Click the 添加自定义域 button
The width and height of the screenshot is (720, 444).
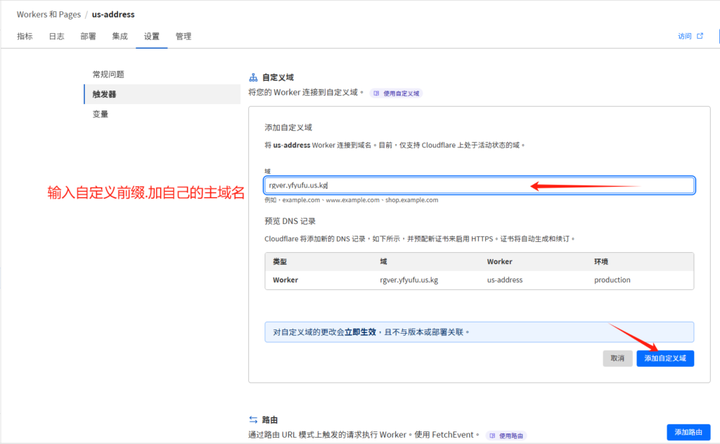click(665, 358)
